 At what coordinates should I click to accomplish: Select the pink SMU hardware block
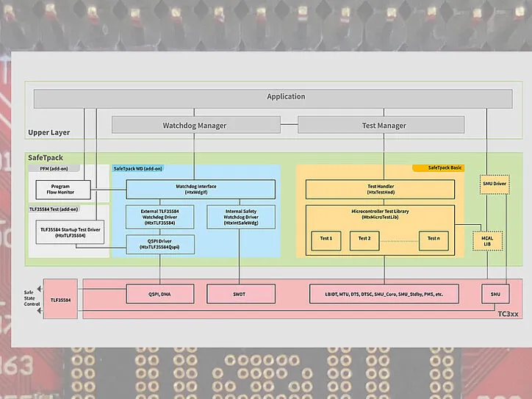pos(495,294)
